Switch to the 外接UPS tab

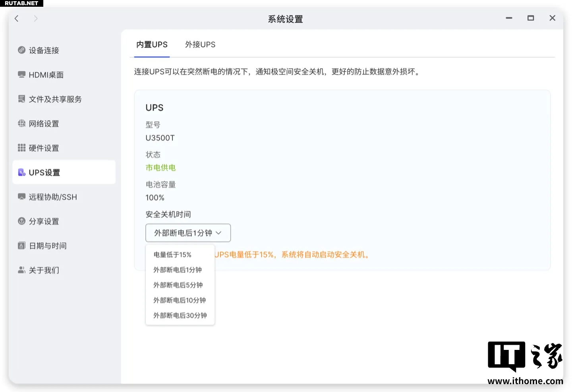click(x=200, y=44)
